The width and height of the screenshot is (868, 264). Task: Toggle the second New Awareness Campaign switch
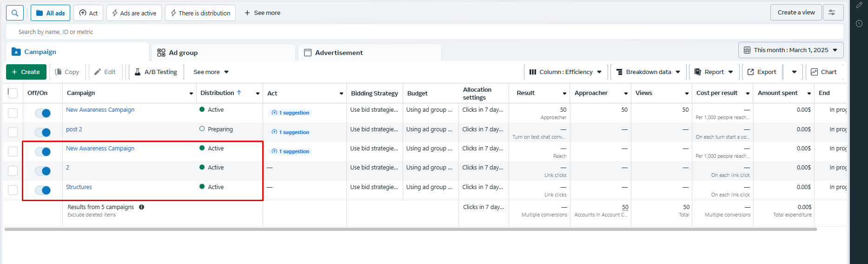click(43, 152)
